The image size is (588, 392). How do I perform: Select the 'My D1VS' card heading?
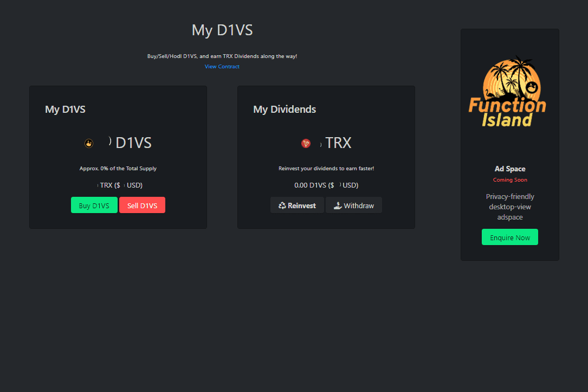65,109
